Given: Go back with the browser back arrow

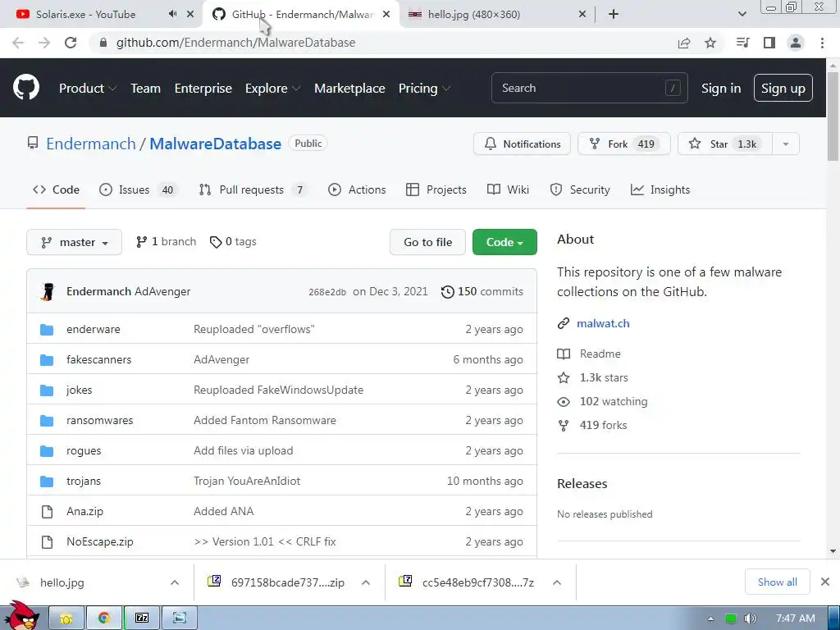Looking at the screenshot, I should tap(18, 43).
